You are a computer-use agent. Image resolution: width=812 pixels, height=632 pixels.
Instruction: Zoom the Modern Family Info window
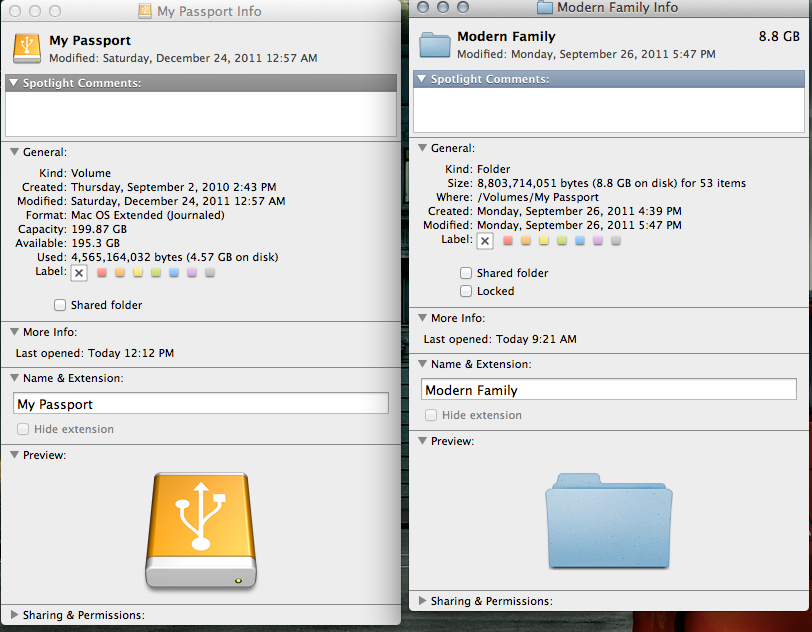pos(463,7)
